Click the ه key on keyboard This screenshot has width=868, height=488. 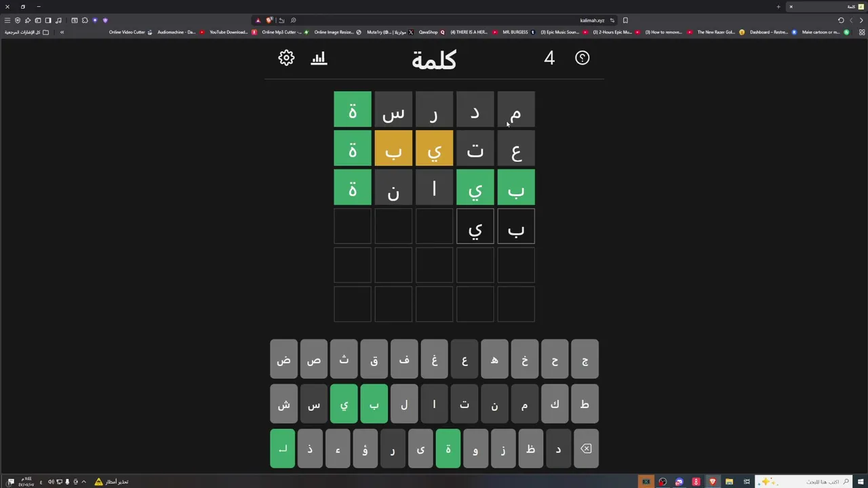(x=494, y=359)
